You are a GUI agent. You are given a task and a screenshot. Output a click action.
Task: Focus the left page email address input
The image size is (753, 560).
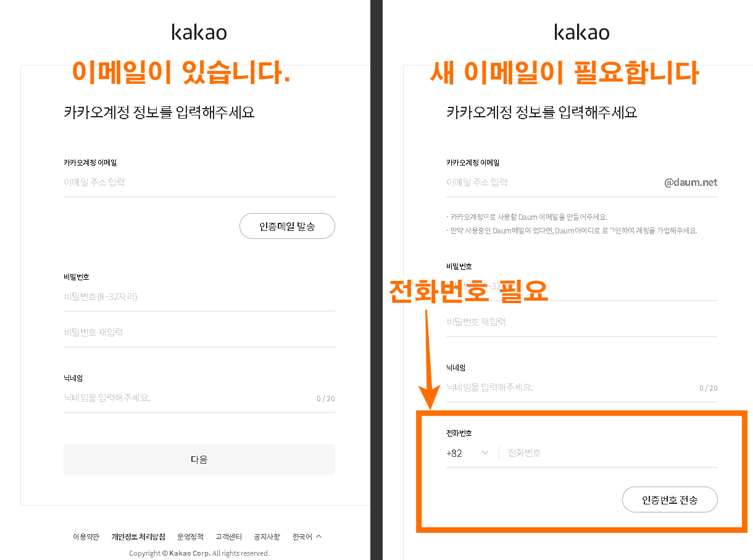199,182
